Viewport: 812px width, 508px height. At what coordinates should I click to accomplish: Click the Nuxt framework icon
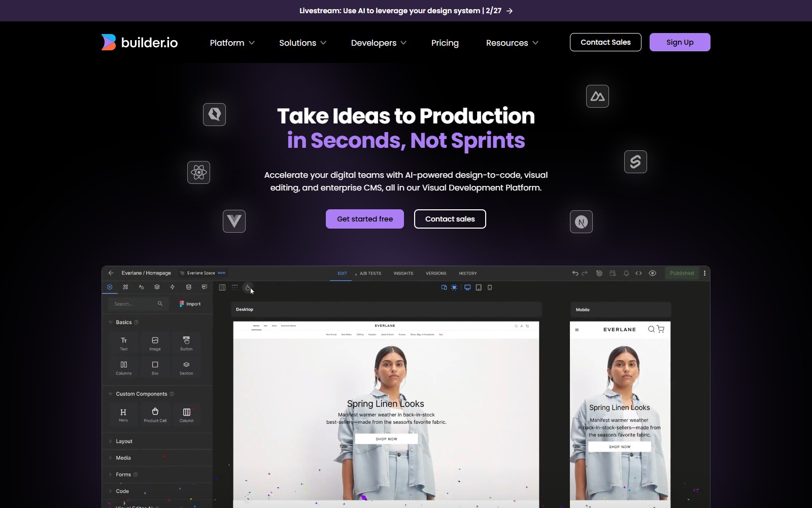[597, 96]
